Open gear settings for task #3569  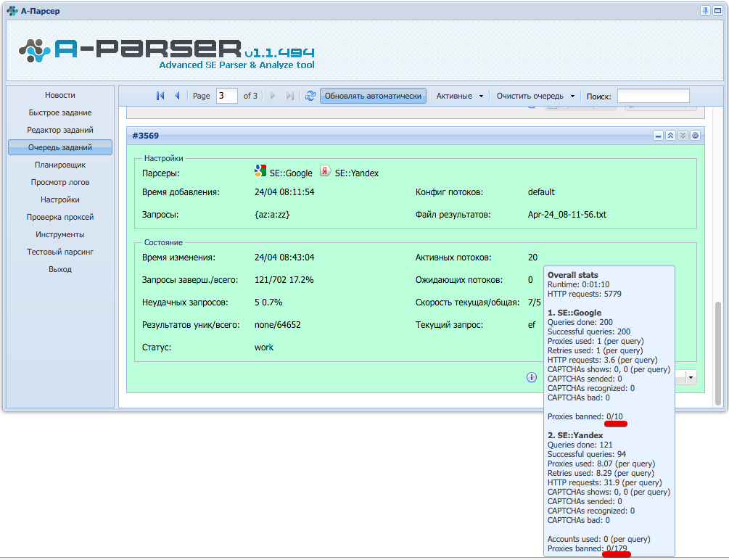[695, 136]
